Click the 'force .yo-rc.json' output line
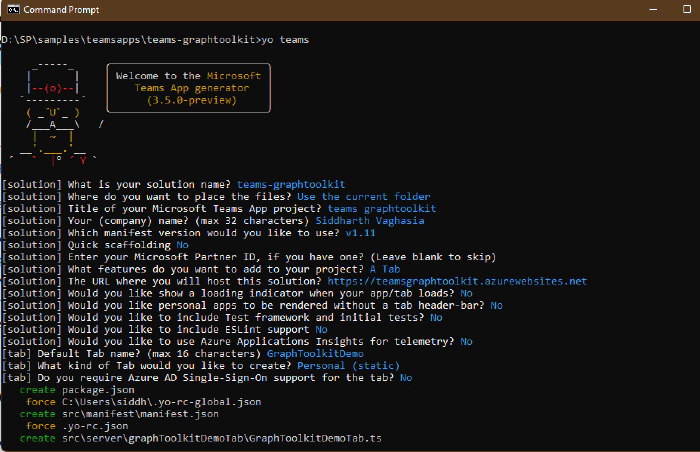700x452 pixels. click(x=74, y=425)
